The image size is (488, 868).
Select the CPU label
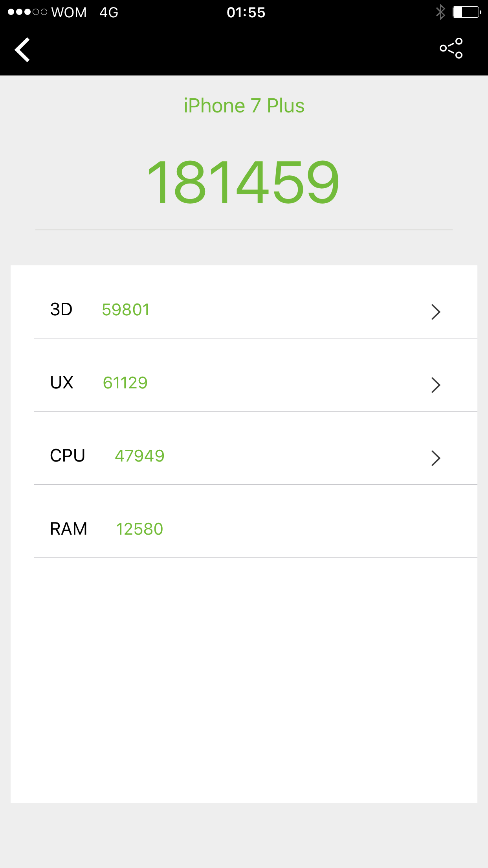[x=68, y=456]
